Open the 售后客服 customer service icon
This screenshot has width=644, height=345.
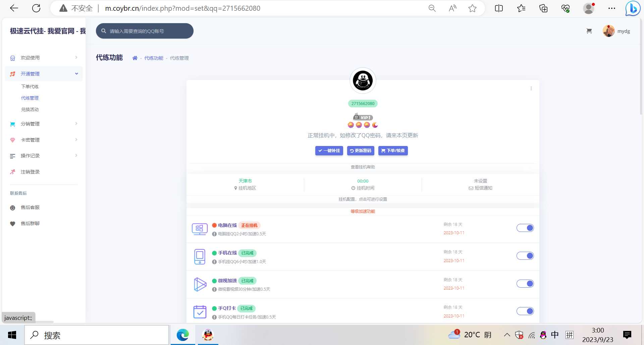pyautogui.click(x=12, y=207)
